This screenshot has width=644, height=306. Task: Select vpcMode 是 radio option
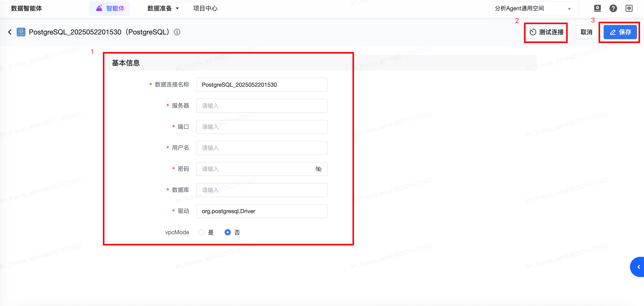pos(201,232)
